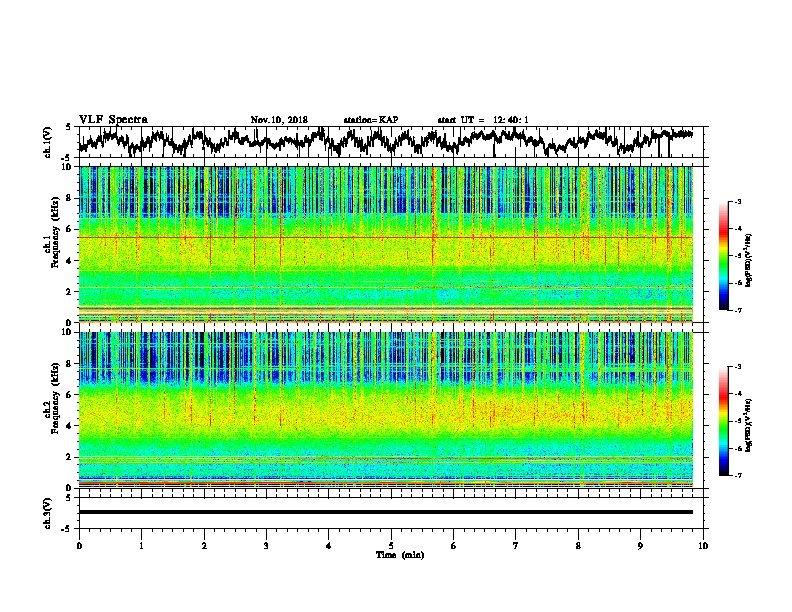Image resolution: width=792 pixels, height=612 pixels.
Task: Click the ch.1 colorbar log(PSD) unit label
Action: click(x=749, y=261)
